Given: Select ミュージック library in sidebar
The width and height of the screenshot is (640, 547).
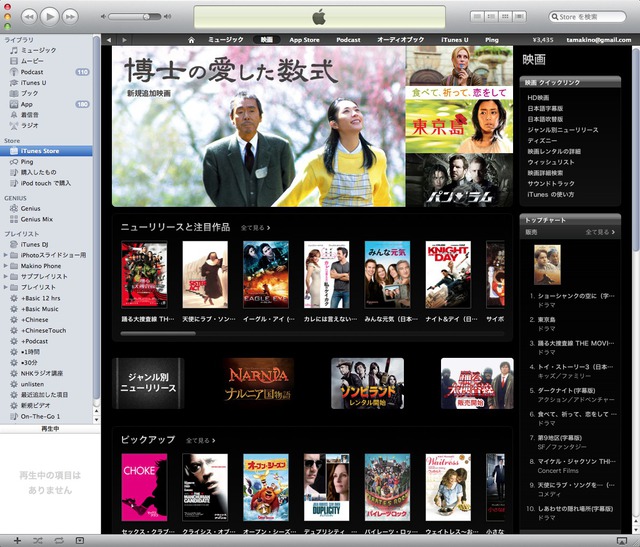Looking at the screenshot, I should point(46,50).
